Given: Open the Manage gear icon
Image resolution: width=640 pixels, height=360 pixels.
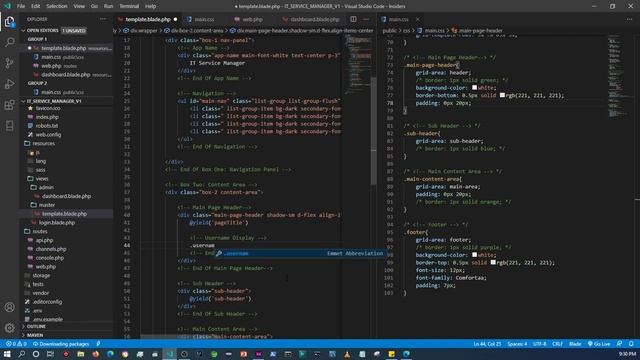Looking at the screenshot, I should (x=9, y=327).
